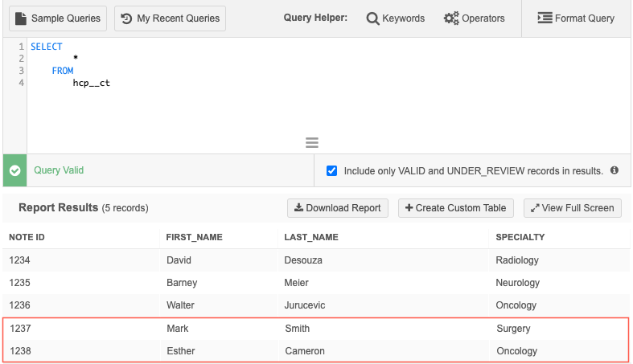This screenshot has width=633, height=364.
Task: Open My Recent Queries history
Action: pyautogui.click(x=170, y=18)
